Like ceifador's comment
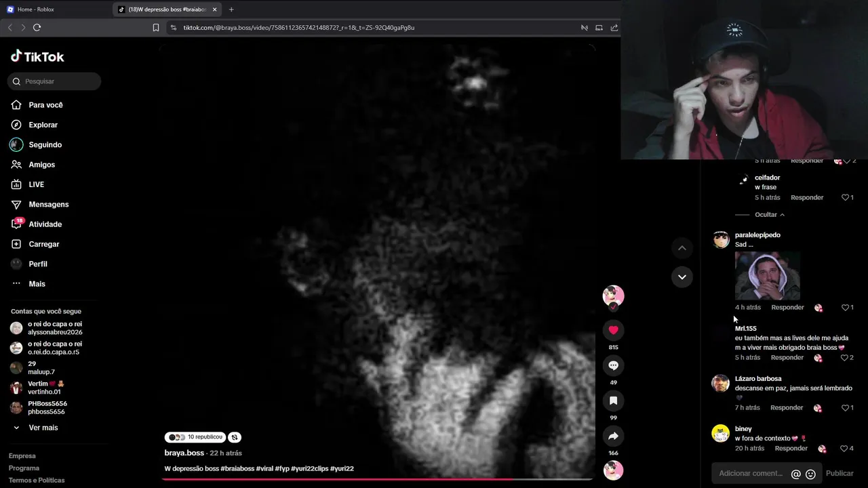The image size is (868, 488). coord(846,198)
